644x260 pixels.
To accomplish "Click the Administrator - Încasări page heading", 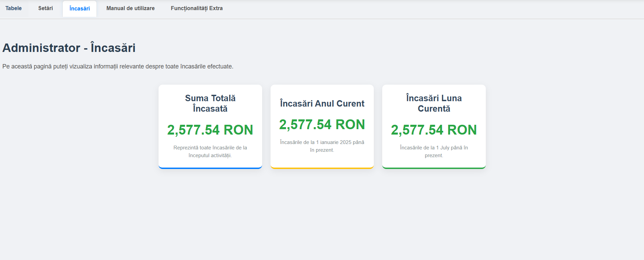I will 69,48.
